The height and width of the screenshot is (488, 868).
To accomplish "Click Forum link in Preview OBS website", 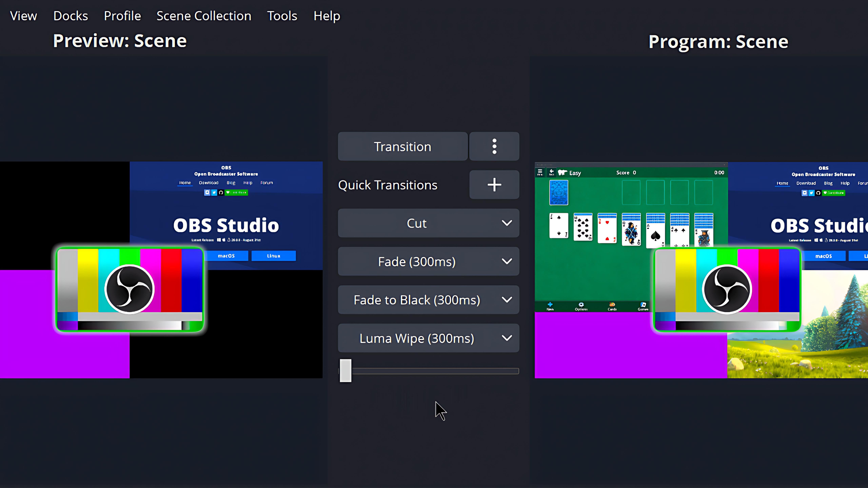I will point(267,183).
